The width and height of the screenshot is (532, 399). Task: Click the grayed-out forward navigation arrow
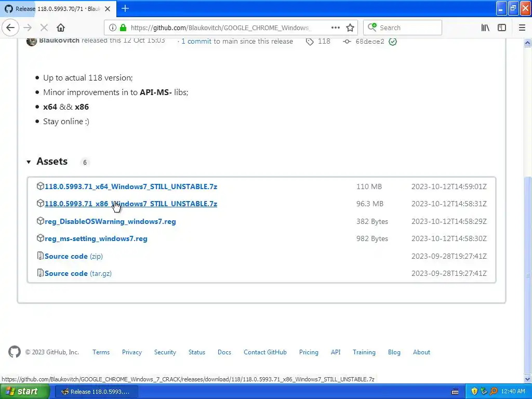28,28
